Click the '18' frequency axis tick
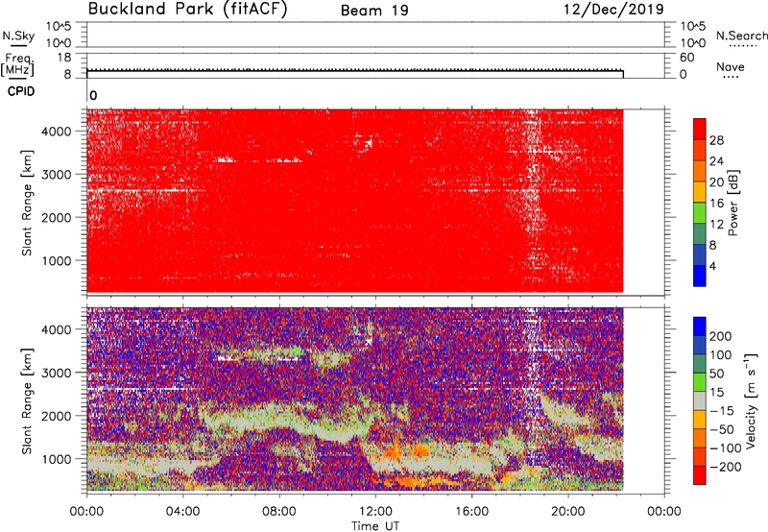 click(63, 58)
